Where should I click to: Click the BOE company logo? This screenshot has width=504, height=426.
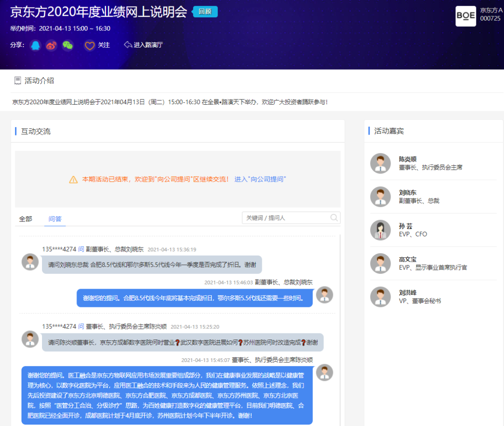point(465,16)
